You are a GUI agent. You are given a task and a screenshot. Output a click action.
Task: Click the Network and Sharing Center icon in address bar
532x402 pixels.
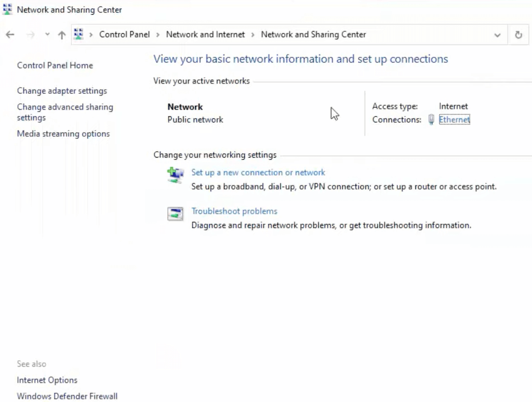[78, 34]
